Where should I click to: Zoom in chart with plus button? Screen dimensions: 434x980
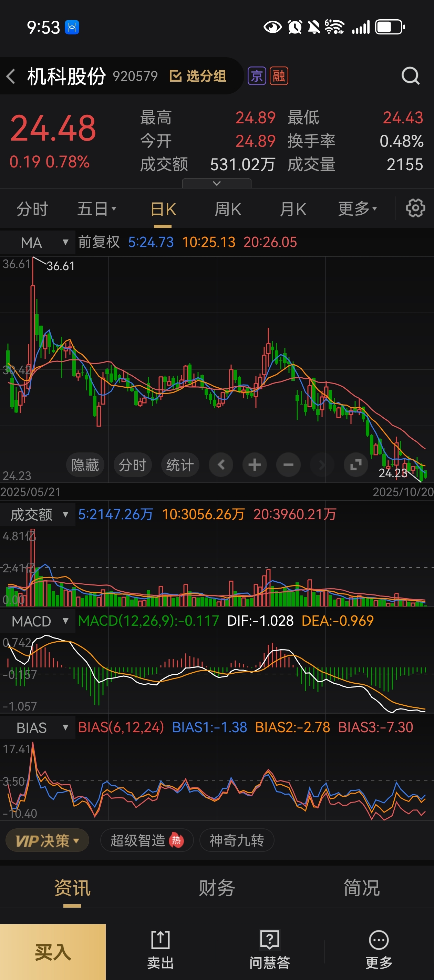click(x=255, y=465)
